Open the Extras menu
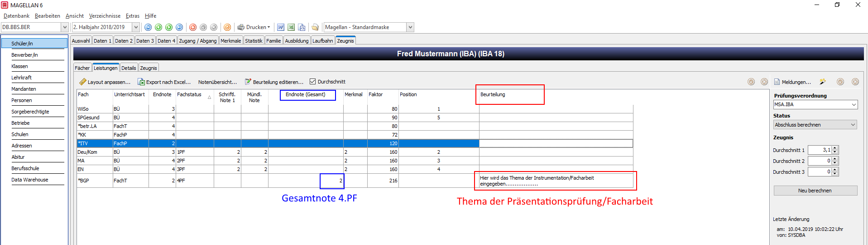Screen dimensions: 868x245 tap(133, 16)
